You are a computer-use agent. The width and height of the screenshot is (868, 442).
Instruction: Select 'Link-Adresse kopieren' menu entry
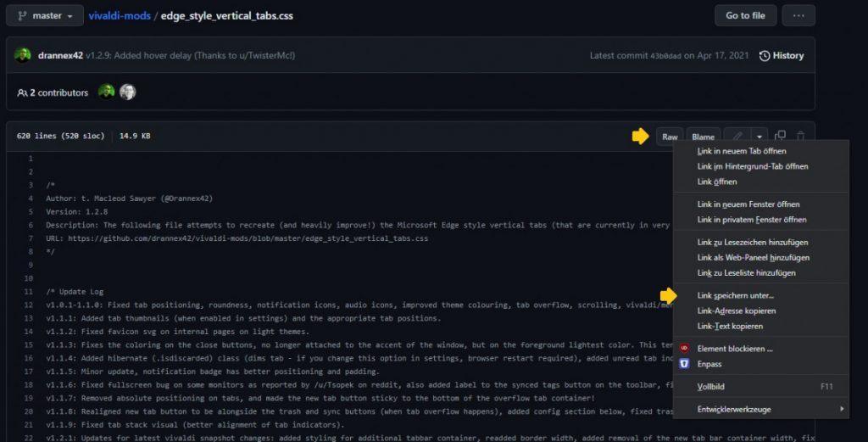pos(736,311)
